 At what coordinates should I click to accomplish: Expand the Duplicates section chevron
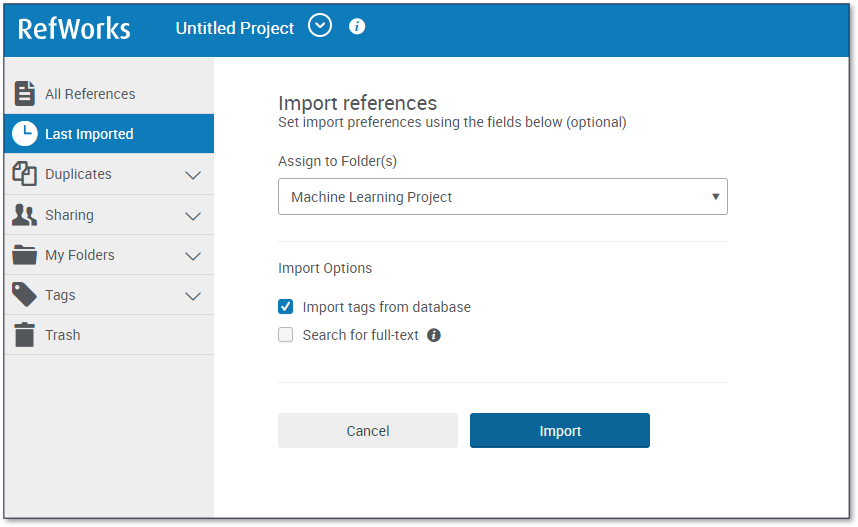(193, 175)
